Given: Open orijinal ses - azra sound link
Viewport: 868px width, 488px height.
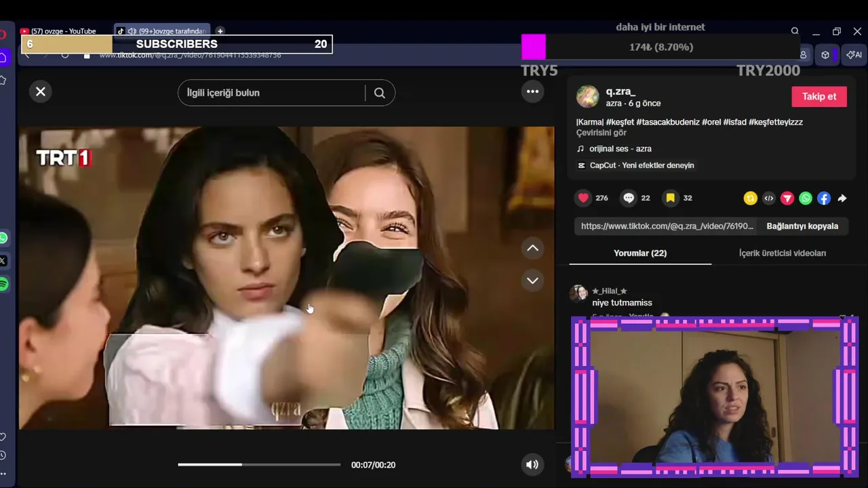Looking at the screenshot, I should pos(620,148).
